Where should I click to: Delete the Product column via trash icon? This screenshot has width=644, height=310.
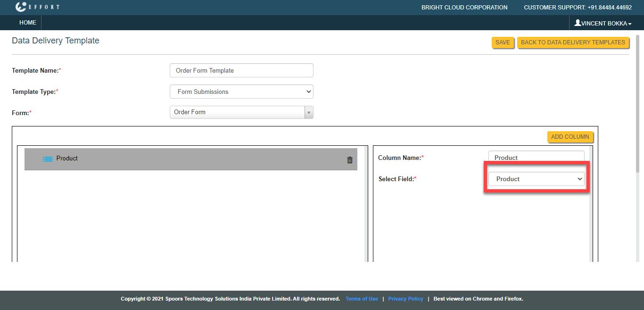(349, 160)
